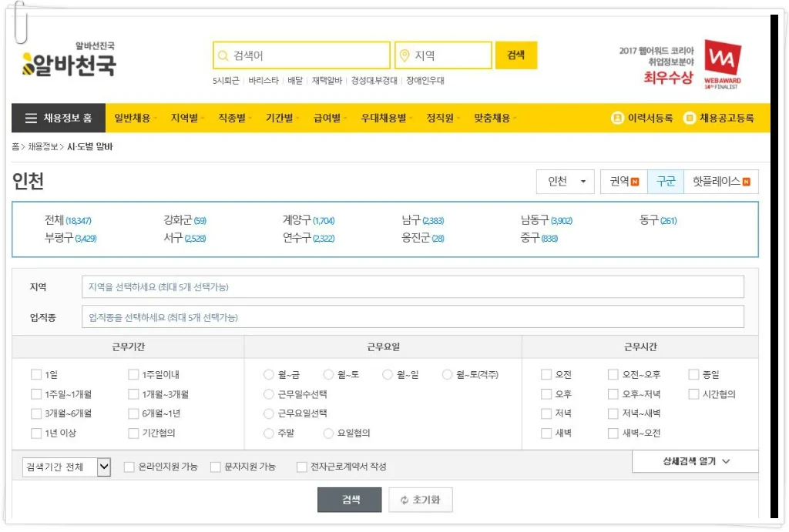This screenshot has width=789, height=532.
Task: Open the 일반채용 menu dropdown
Action: coord(135,118)
